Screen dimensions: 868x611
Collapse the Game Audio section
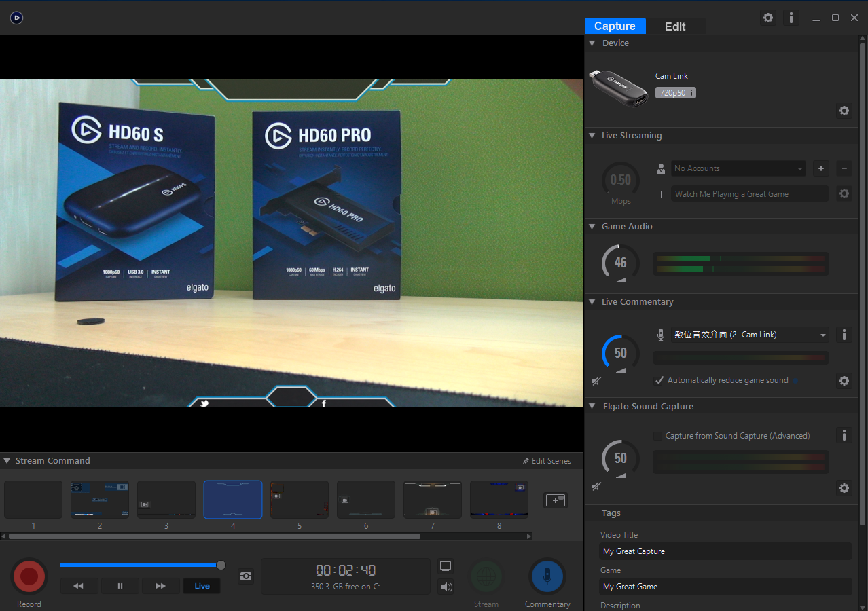click(x=592, y=227)
